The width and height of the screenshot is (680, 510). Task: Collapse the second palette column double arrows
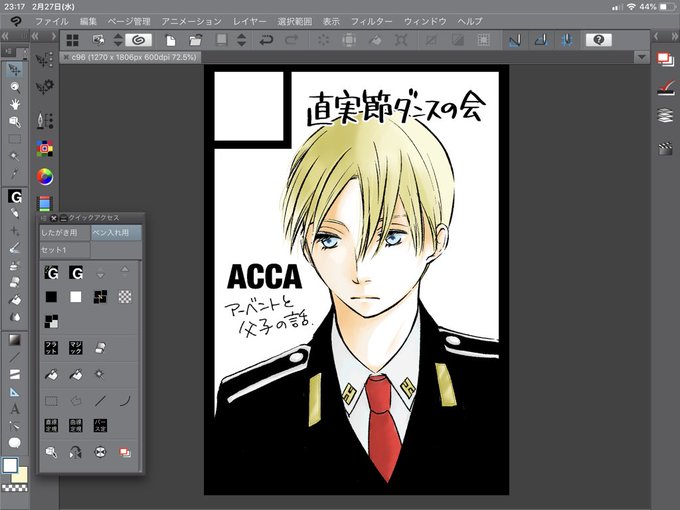click(36, 36)
